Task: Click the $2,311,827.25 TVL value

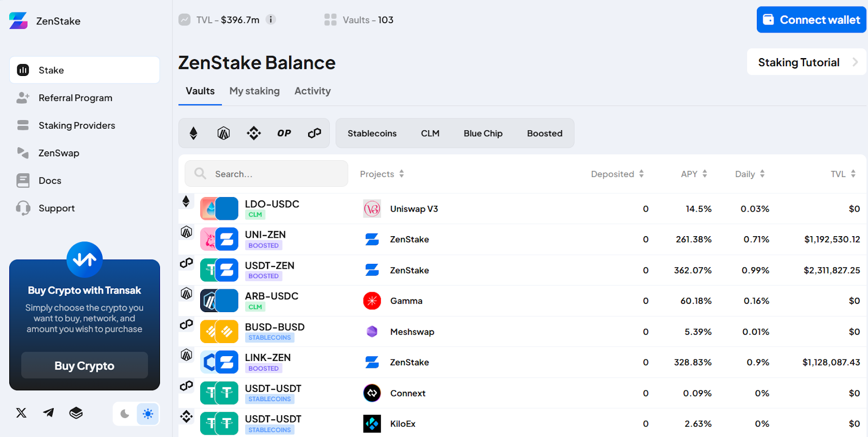Action: [x=832, y=270]
